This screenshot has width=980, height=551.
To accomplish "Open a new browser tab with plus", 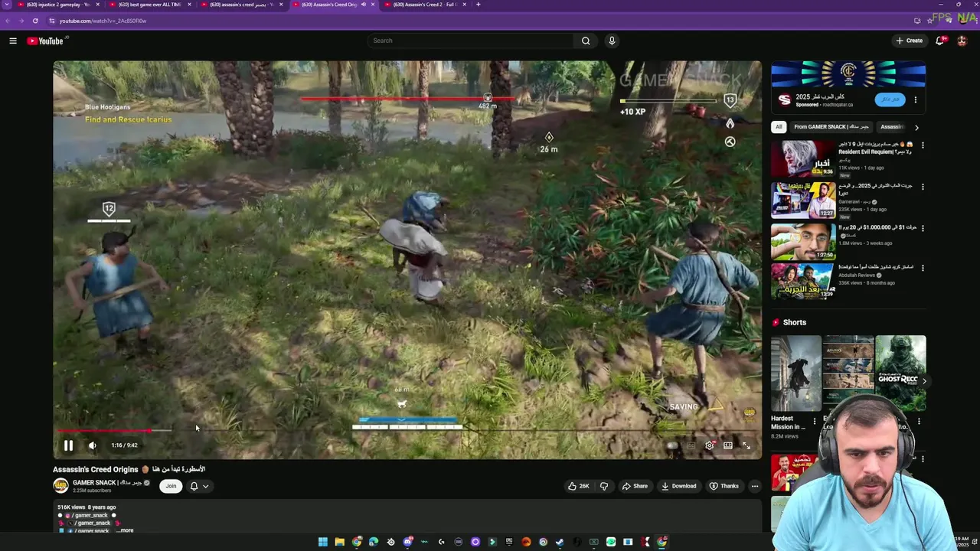I will [479, 5].
